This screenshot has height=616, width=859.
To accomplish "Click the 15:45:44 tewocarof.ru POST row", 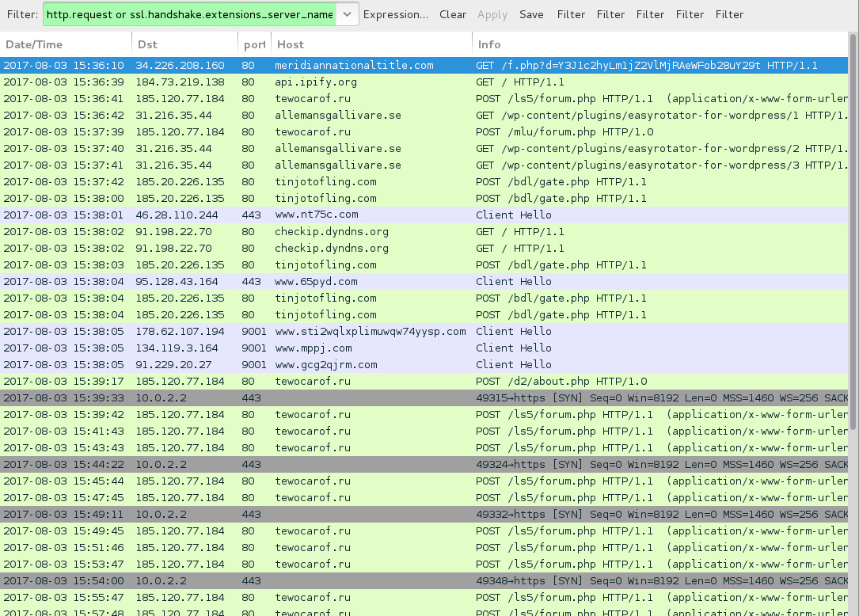I will pos(424,481).
